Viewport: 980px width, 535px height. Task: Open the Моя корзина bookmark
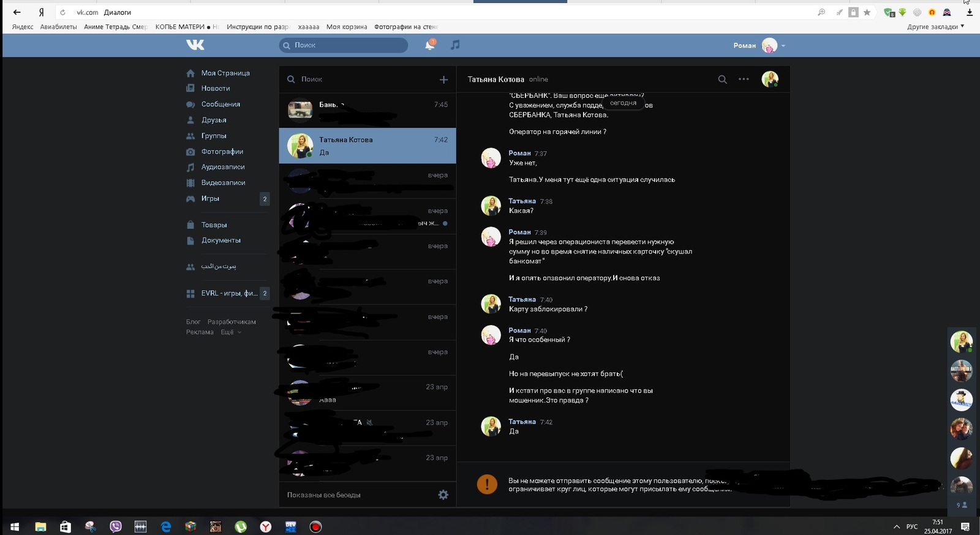click(347, 27)
